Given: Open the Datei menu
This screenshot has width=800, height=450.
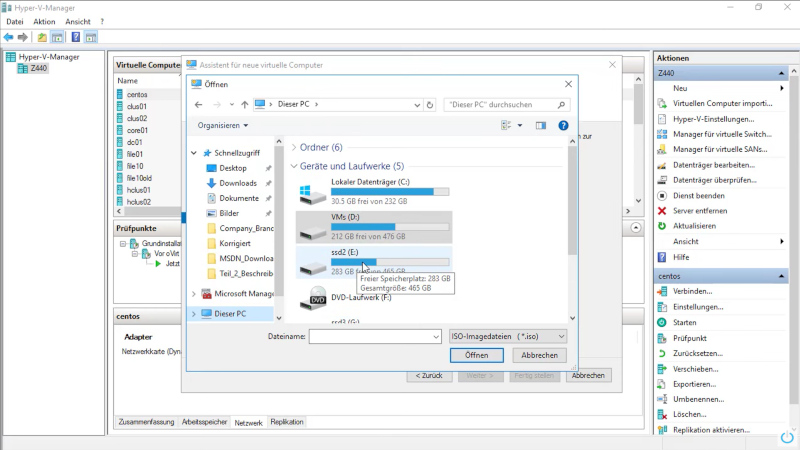Looking at the screenshot, I should click(x=15, y=21).
